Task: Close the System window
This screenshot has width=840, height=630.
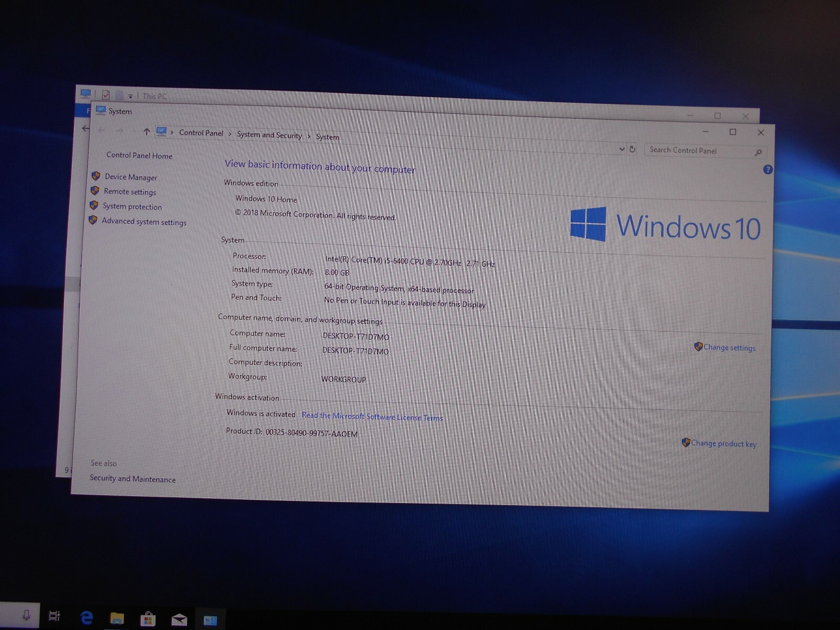Action: click(761, 132)
